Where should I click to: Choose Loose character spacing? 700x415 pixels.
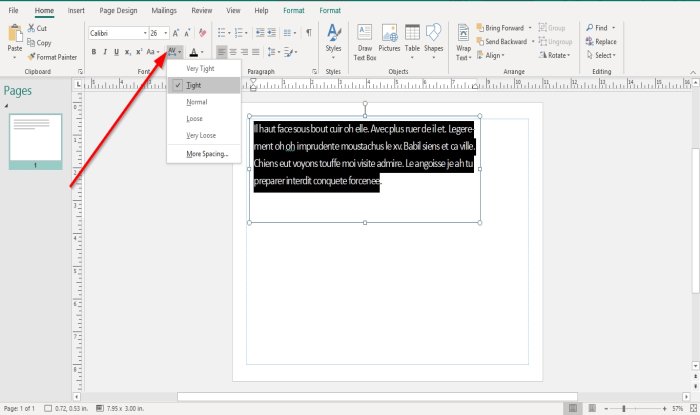click(x=204, y=119)
